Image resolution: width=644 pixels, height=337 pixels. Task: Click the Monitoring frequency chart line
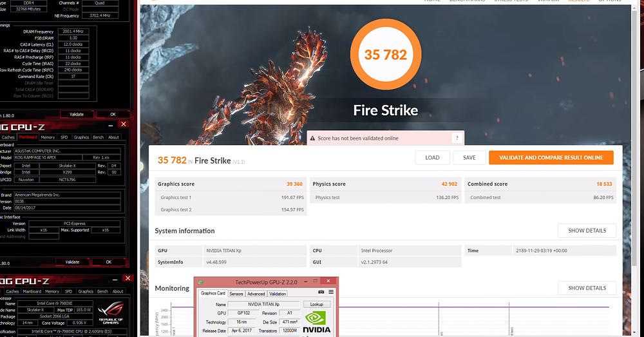pos(390,307)
